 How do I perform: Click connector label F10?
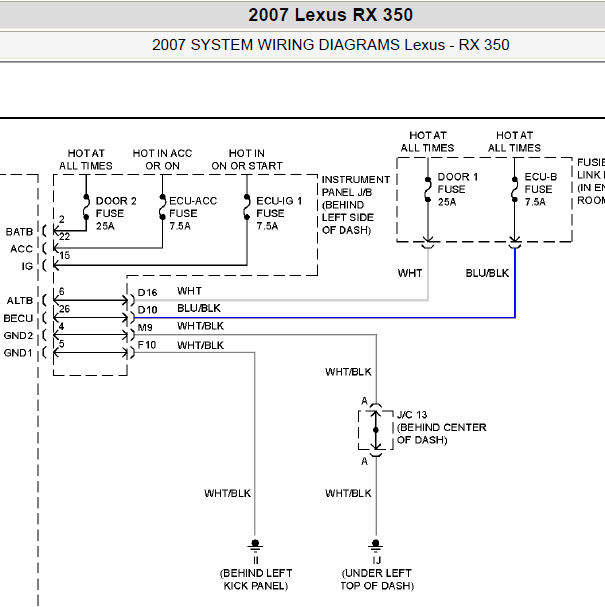147,345
